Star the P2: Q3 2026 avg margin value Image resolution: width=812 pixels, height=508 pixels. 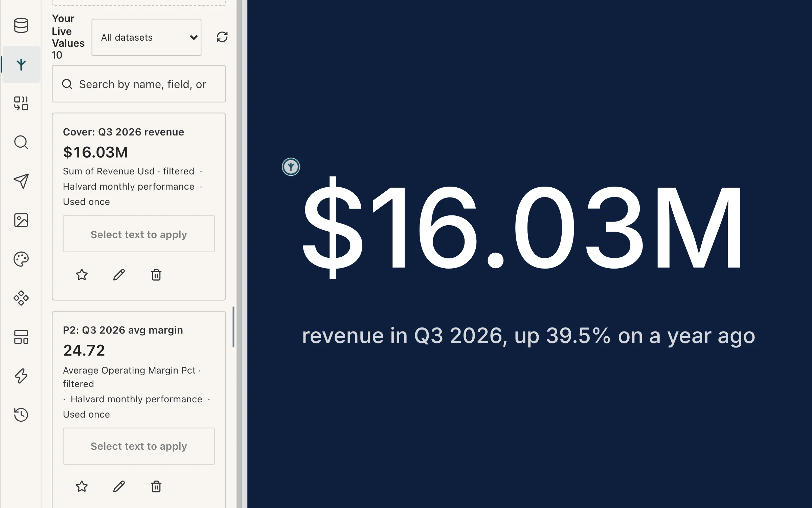(x=82, y=486)
